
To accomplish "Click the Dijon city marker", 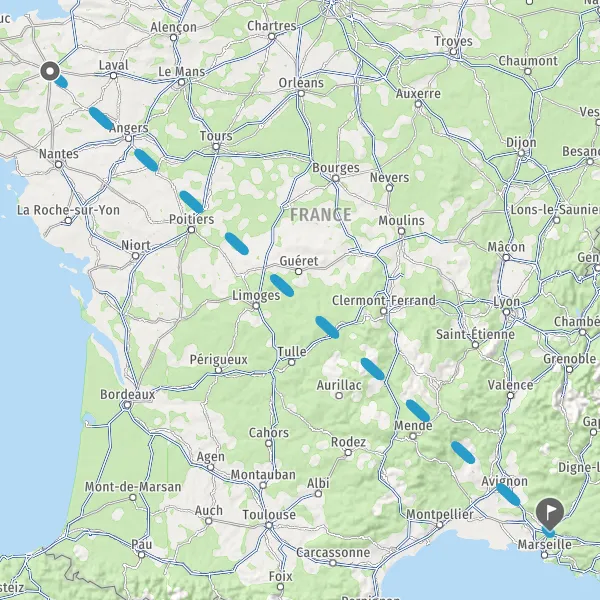I will 521,153.
